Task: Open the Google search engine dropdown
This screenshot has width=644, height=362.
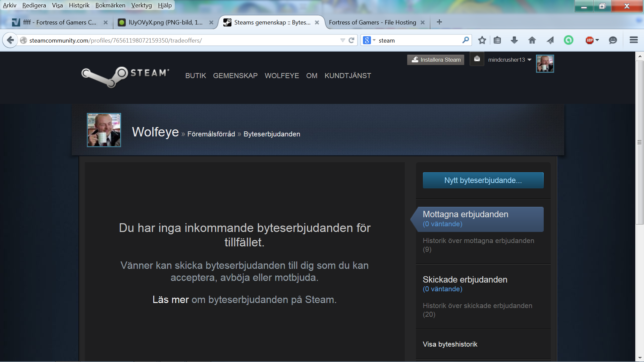Action: coord(369,40)
